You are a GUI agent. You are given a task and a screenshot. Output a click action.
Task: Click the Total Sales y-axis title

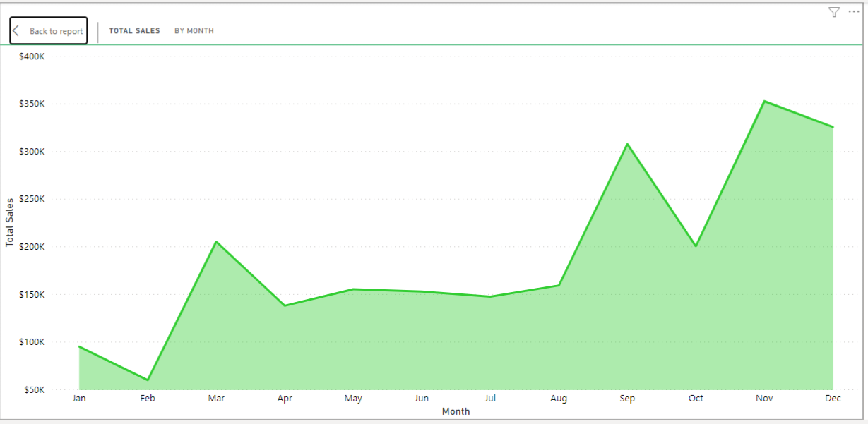tap(8, 219)
